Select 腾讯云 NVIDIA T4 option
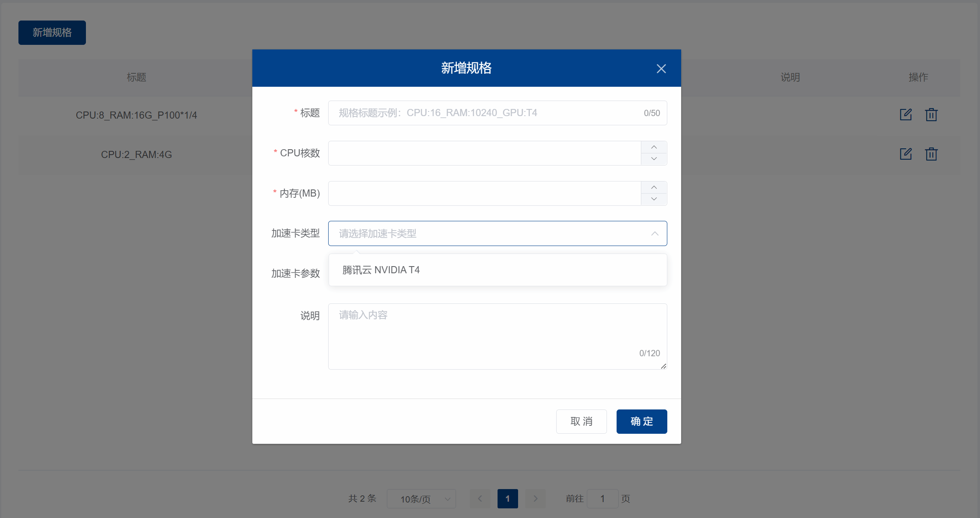 (381, 270)
